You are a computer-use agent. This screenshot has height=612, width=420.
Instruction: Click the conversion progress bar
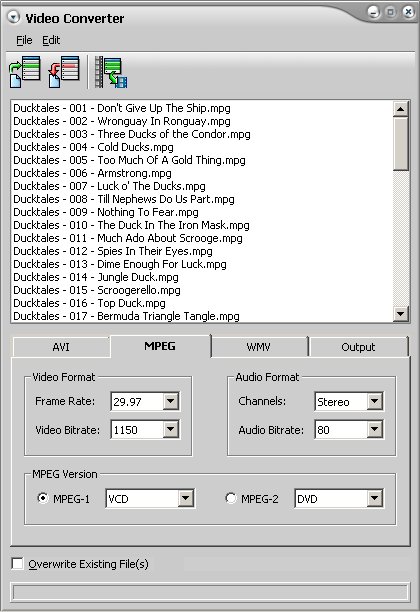[210, 592]
